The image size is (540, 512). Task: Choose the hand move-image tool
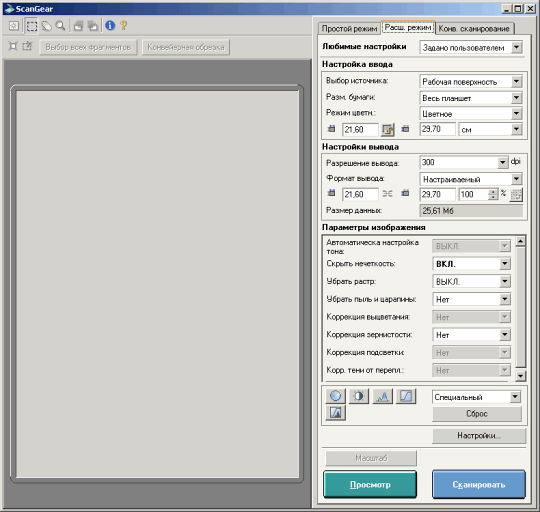[x=46, y=26]
